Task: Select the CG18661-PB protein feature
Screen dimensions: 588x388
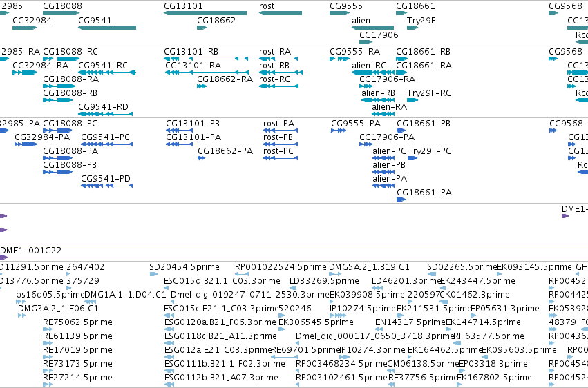Action: tap(401, 130)
